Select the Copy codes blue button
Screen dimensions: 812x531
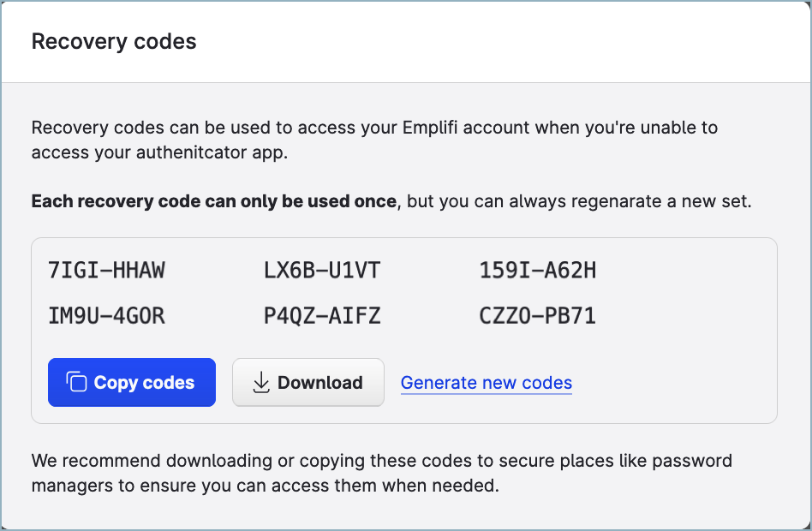pos(131,382)
